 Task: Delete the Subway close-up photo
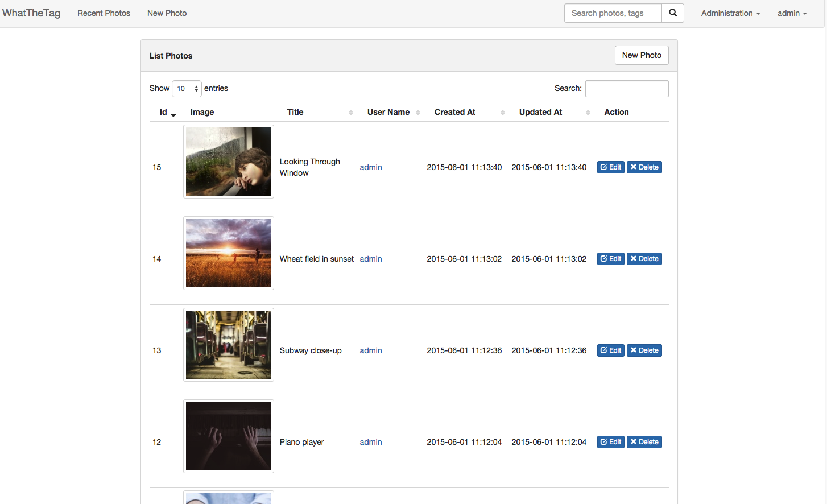click(644, 350)
